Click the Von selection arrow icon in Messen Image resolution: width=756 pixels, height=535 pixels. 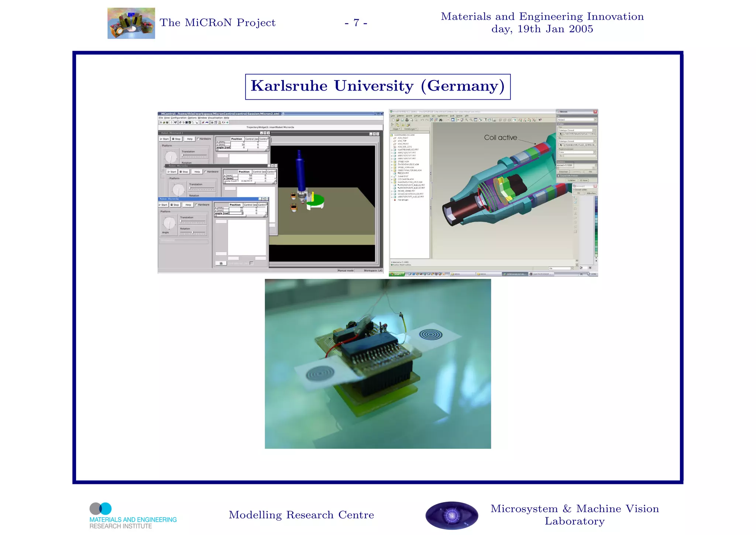pos(561,134)
